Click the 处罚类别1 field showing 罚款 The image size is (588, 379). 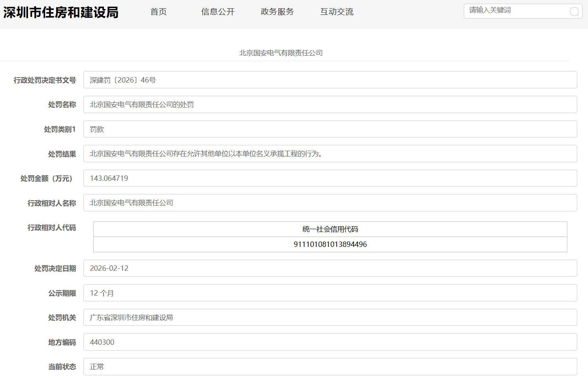[x=330, y=129]
